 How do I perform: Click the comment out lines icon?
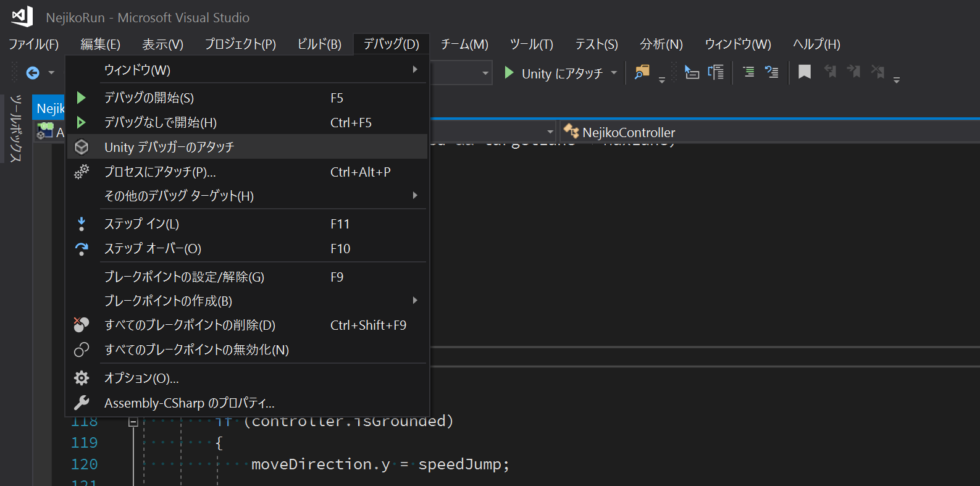click(748, 72)
